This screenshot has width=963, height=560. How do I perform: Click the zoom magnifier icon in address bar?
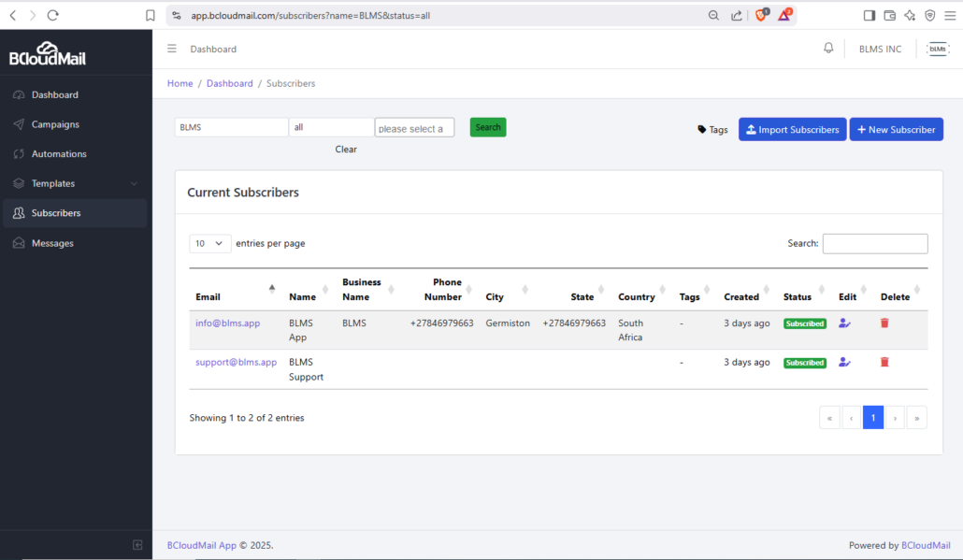click(x=713, y=15)
